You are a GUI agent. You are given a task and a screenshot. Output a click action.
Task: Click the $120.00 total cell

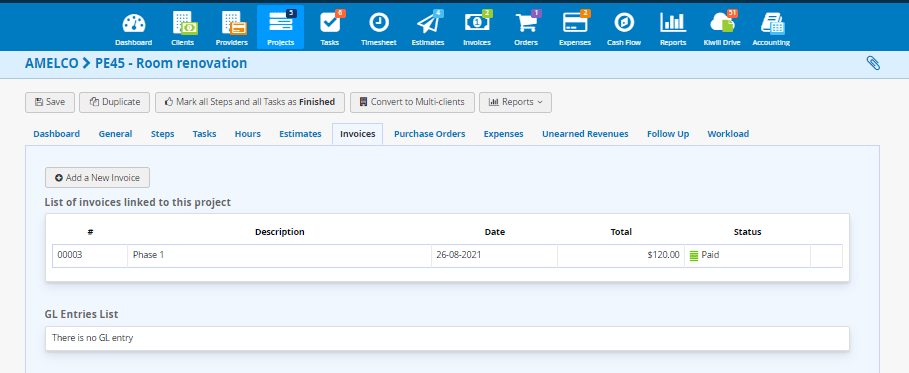tap(621, 255)
